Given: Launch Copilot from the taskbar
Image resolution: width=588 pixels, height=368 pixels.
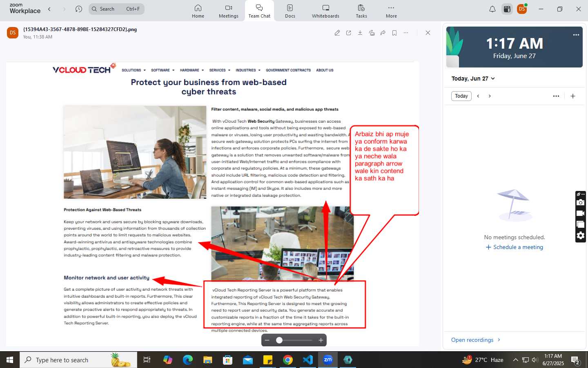Looking at the screenshot, I should pos(168,360).
